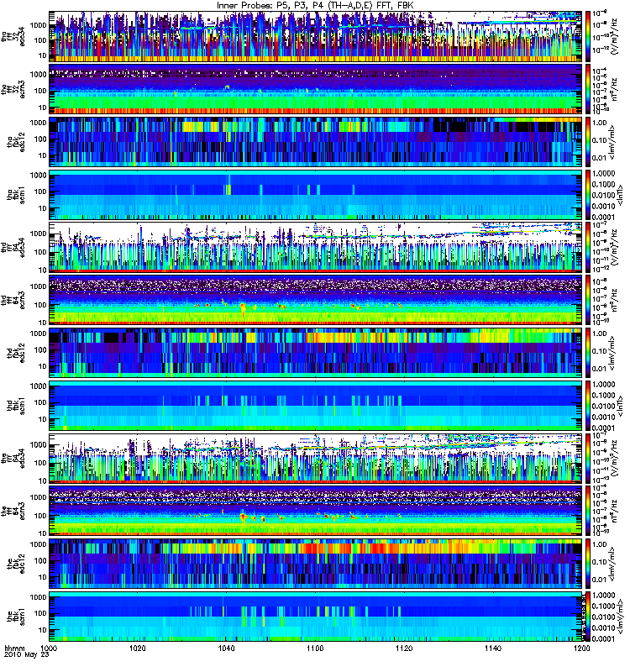Click the color bar beside thd fff scm3 panel
This screenshot has width=630, height=672.
[588, 300]
